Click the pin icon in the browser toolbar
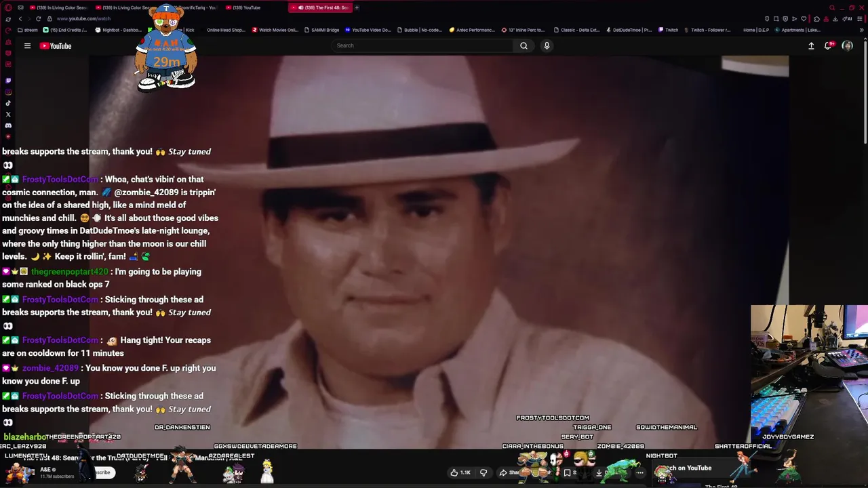 [x=767, y=19]
